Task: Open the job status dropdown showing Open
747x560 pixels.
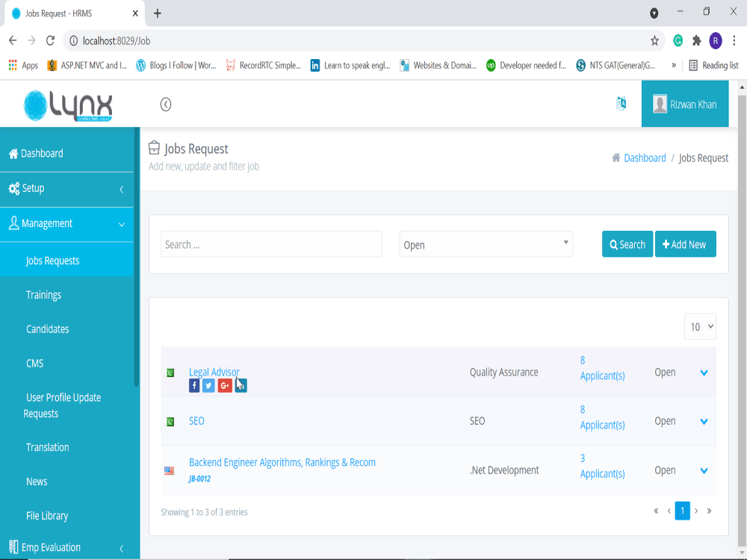Action: click(x=486, y=244)
